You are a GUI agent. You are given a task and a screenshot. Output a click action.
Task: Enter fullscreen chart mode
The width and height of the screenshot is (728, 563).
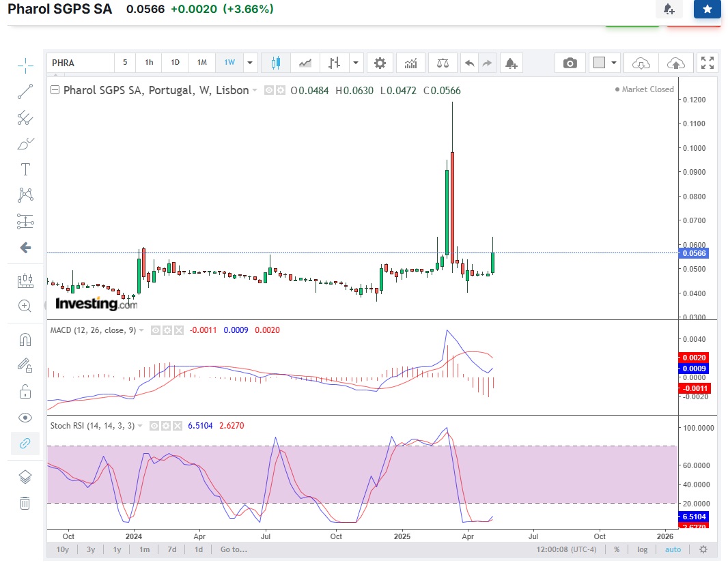tap(707, 63)
